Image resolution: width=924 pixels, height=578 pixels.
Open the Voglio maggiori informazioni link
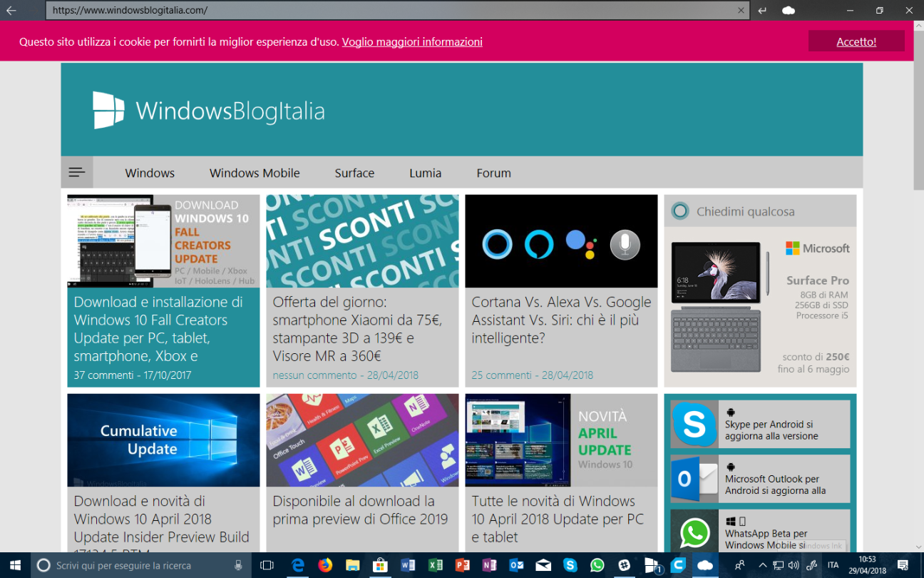click(x=412, y=41)
